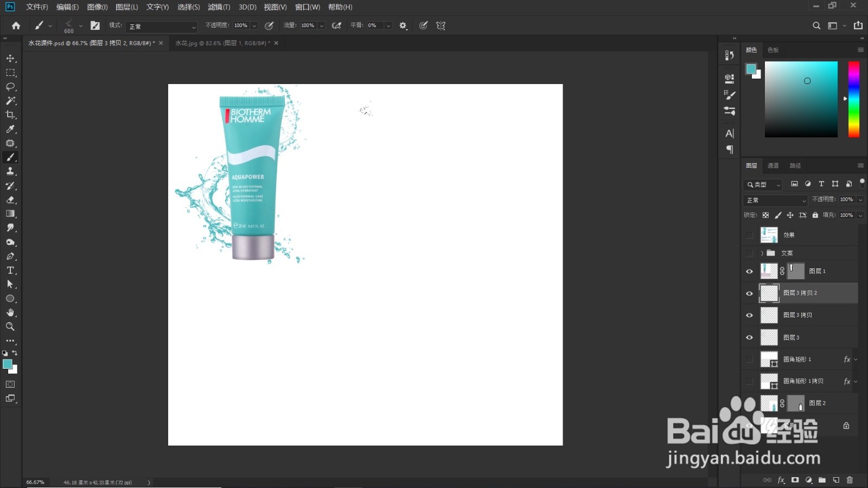This screenshot has width=868, height=488.
Task: Select the Eyedropper tool
Action: coord(10,129)
